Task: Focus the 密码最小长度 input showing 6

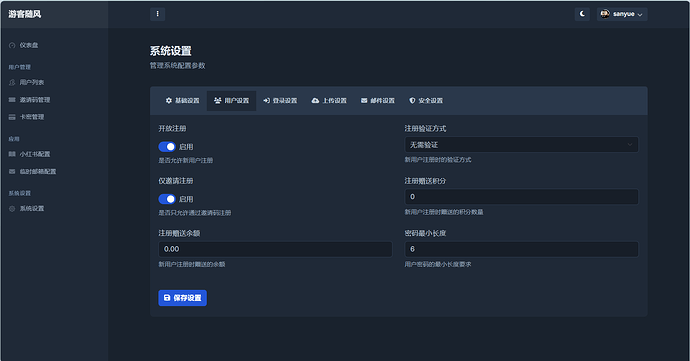Action: [x=521, y=249]
